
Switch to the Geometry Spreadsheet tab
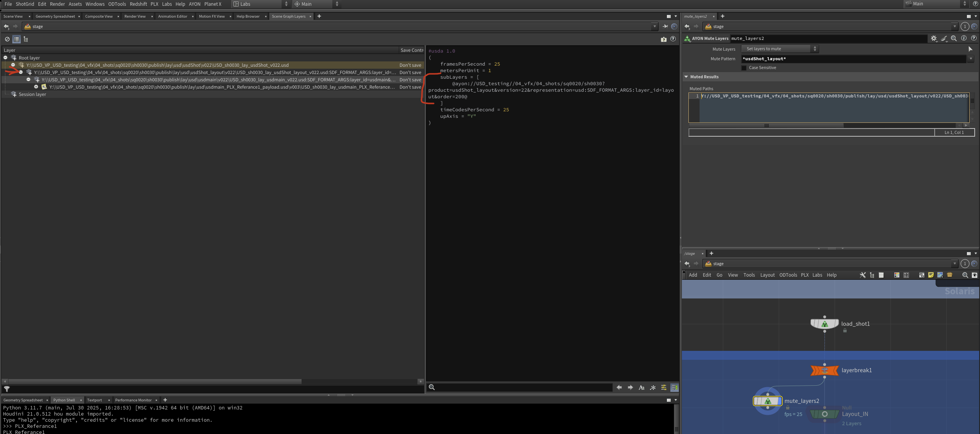click(x=55, y=17)
